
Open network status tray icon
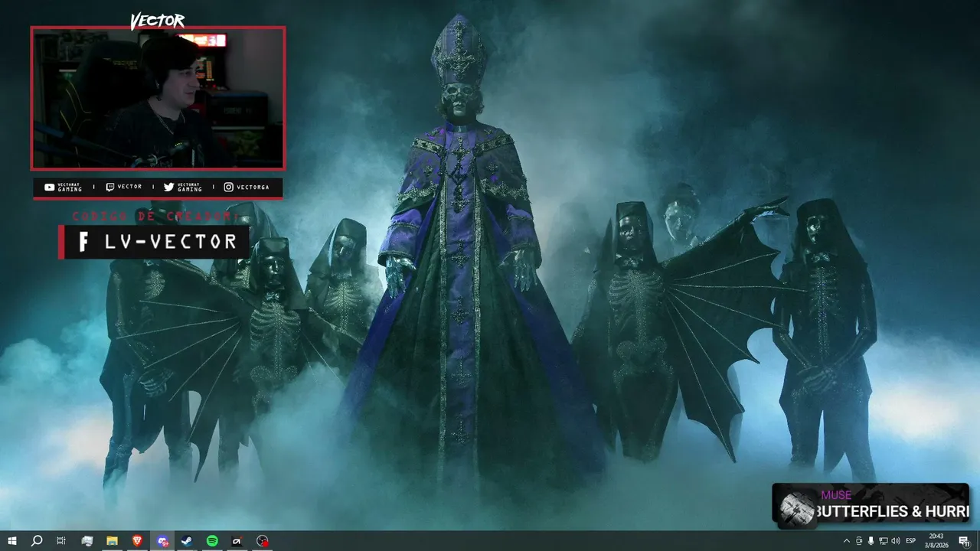point(883,541)
